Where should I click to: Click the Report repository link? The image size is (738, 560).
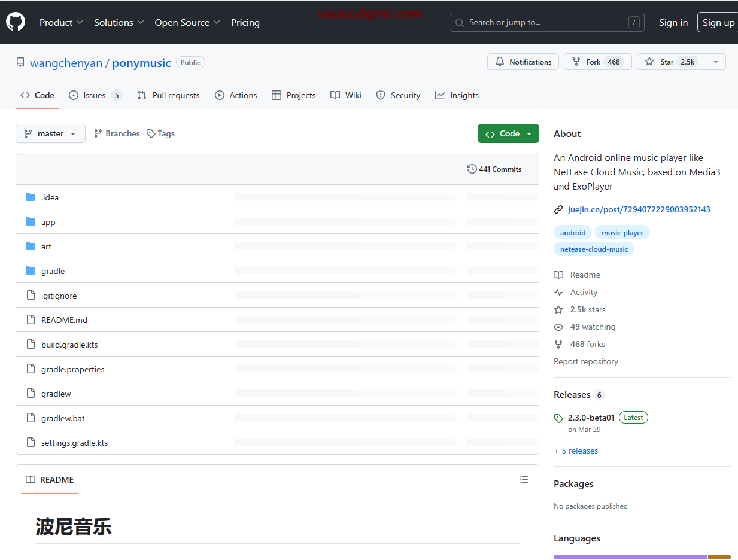point(586,361)
